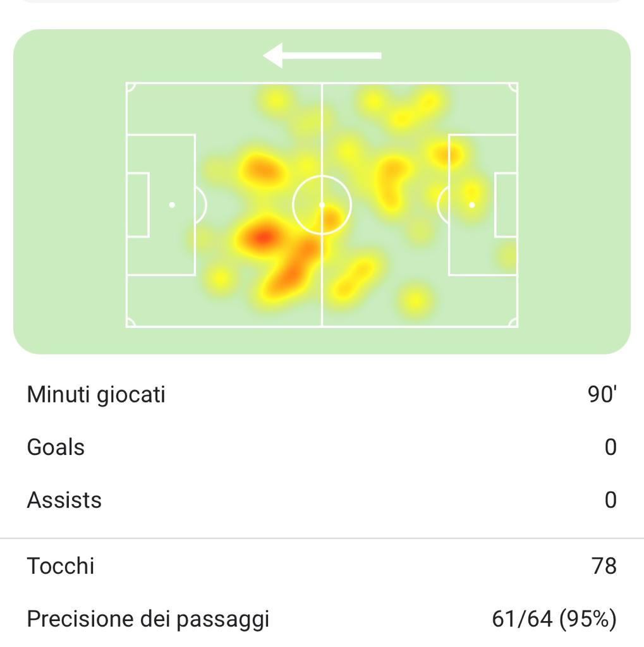Select the Tocchi stat label
The width and height of the screenshot is (644, 647).
coord(61,565)
